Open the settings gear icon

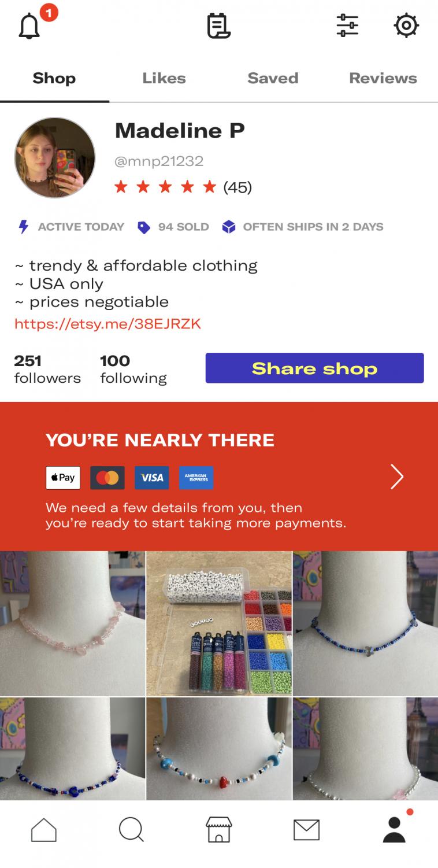(406, 25)
